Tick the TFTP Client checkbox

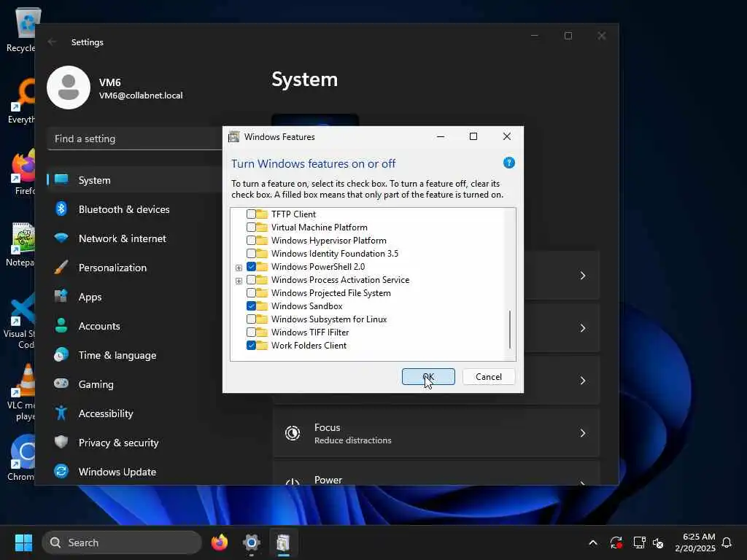251,214
